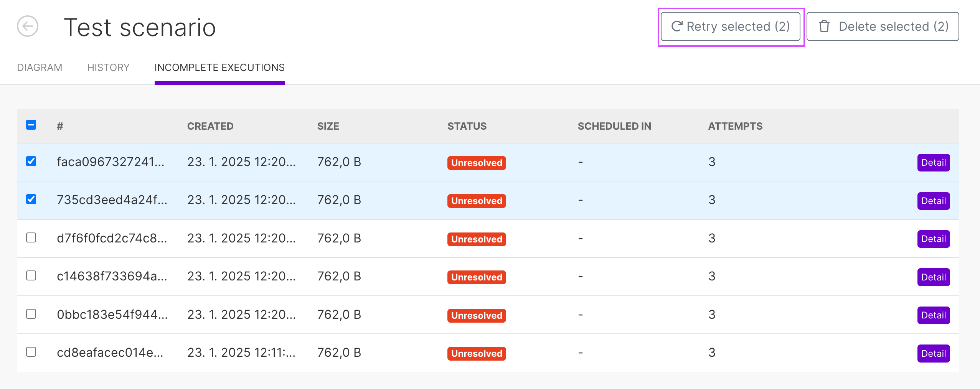The height and width of the screenshot is (389, 980).
Task: Click created date 23. 1. 2025 12:11 cell
Action: pyautogui.click(x=241, y=353)
